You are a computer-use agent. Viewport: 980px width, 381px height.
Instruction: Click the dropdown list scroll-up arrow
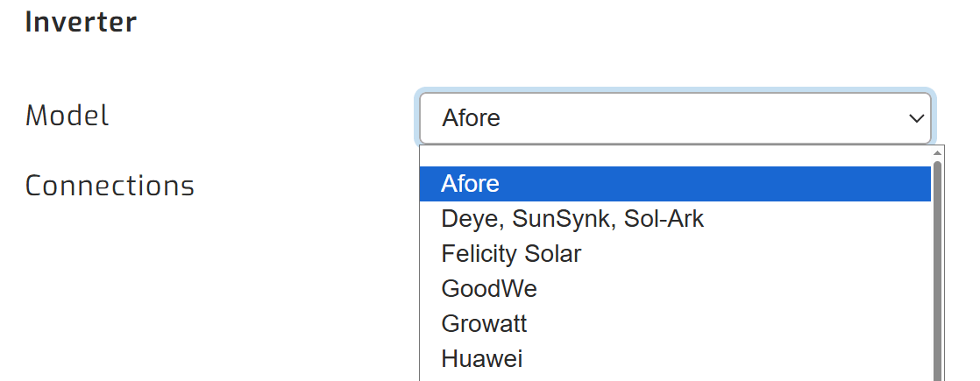point(937,153)
